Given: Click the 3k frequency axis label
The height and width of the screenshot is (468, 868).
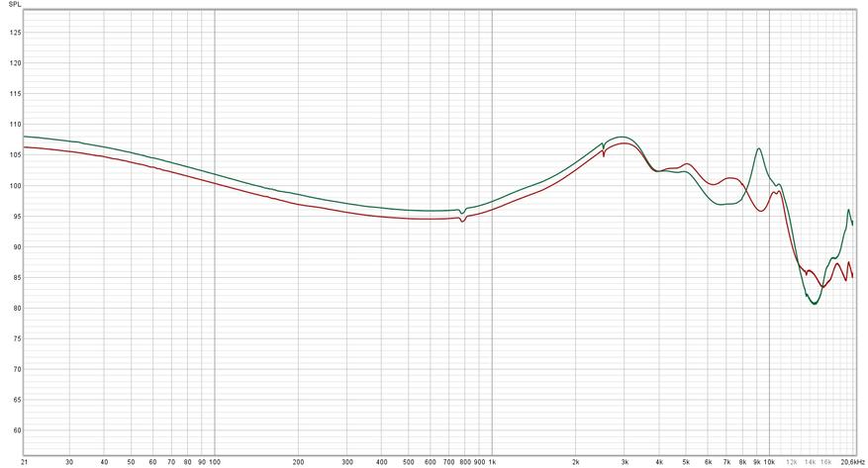Looking at the screenshot, I should pyautogui.click(x=625, y=462).
